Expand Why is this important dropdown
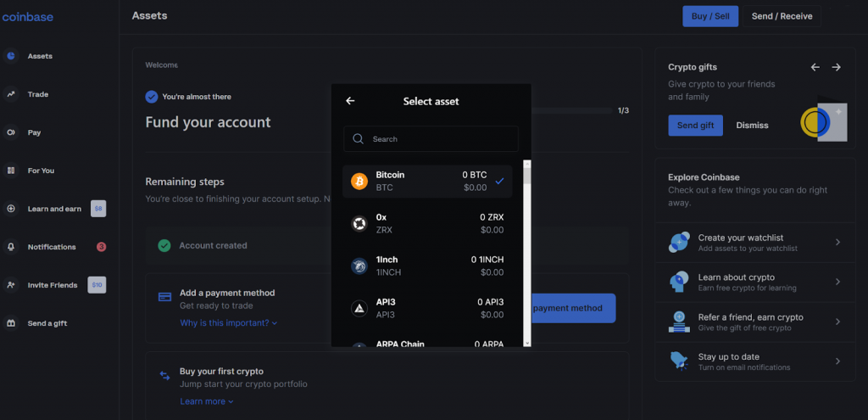 [229, 322]
